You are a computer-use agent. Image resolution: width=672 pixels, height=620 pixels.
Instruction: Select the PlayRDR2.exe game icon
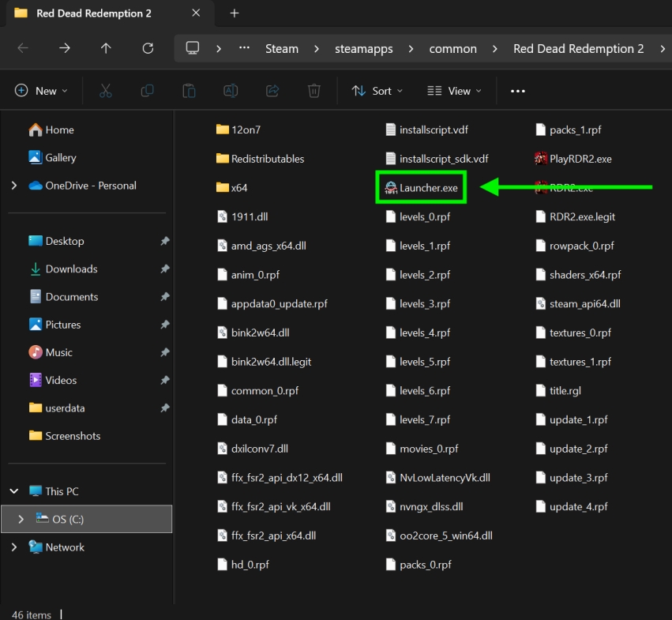(x=540, y=159)
